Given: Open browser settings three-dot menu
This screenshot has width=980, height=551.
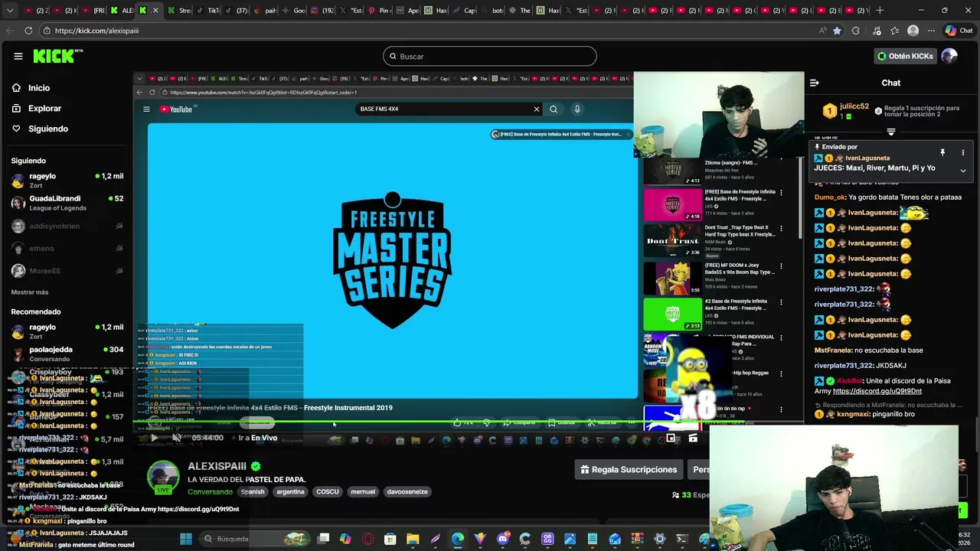Looking at the screenshot, I should click(x=931, y=31).
